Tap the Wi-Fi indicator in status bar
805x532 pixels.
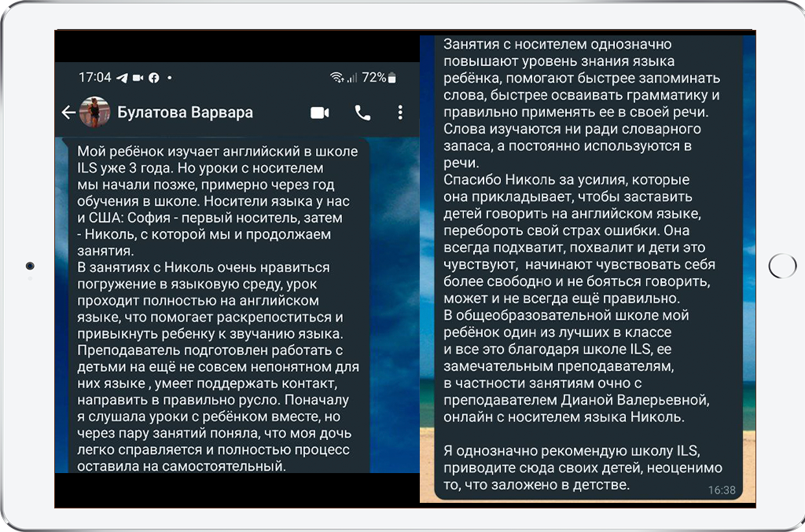pyautogui.click(x=337, y=77)
